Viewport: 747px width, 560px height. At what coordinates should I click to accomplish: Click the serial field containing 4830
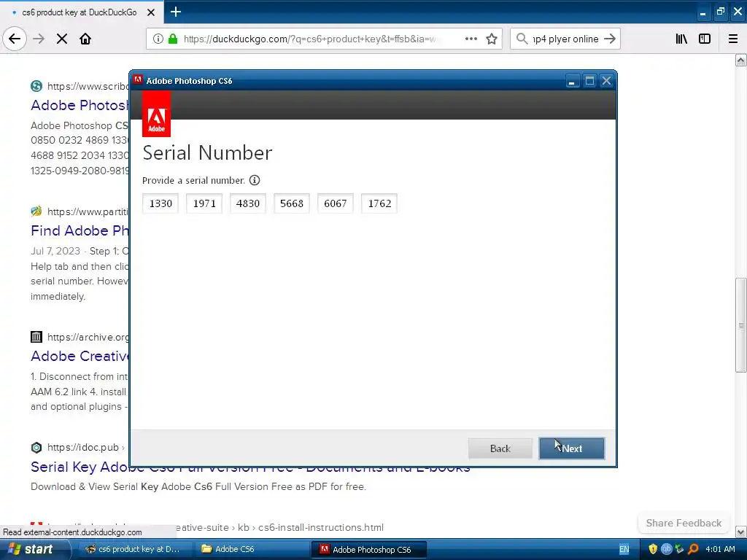[248, 203]
